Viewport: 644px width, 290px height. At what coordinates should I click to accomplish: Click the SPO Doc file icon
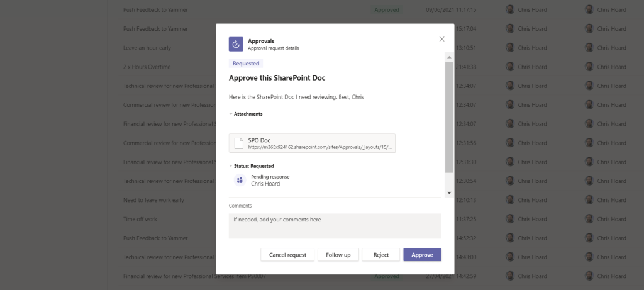[x=239, y=143]
